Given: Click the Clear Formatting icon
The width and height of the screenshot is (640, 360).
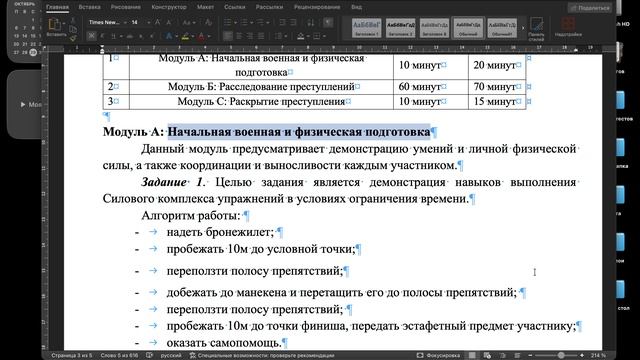Looking at the screenshot, I should [x=208, y=22].
